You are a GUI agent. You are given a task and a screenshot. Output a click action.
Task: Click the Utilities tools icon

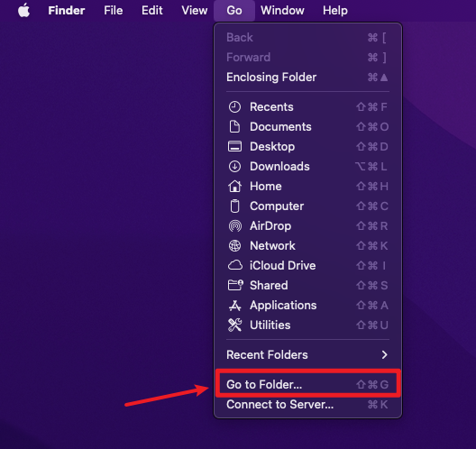[x=234, y=325]
